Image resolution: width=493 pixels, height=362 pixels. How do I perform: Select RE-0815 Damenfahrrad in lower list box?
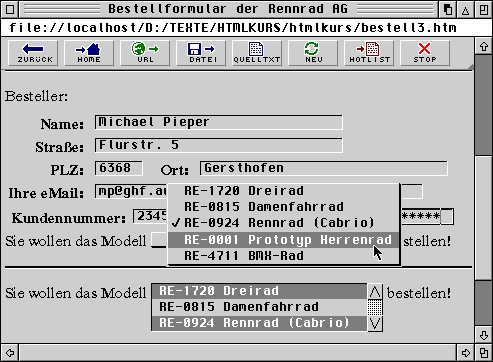pos(259,307)
